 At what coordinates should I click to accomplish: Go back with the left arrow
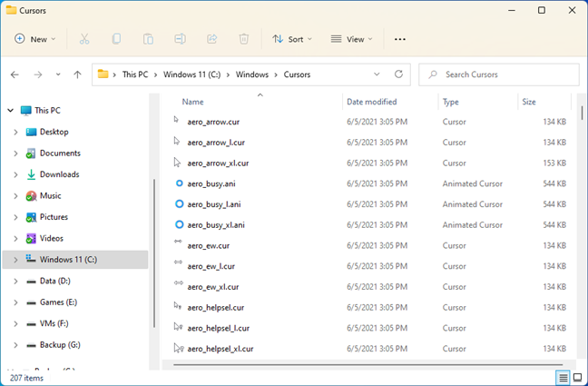pos(15,74)
